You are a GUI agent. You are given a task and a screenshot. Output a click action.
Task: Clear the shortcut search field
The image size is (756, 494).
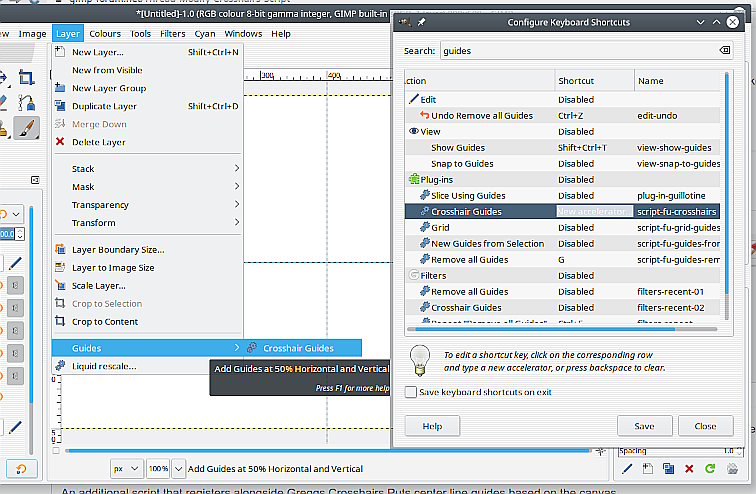724,50
